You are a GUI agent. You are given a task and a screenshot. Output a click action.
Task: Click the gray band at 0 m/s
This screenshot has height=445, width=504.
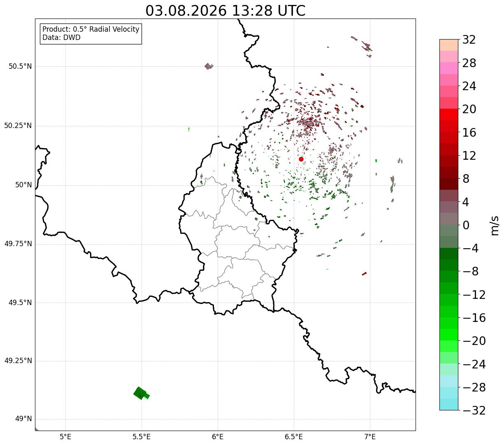coord(449,219)
